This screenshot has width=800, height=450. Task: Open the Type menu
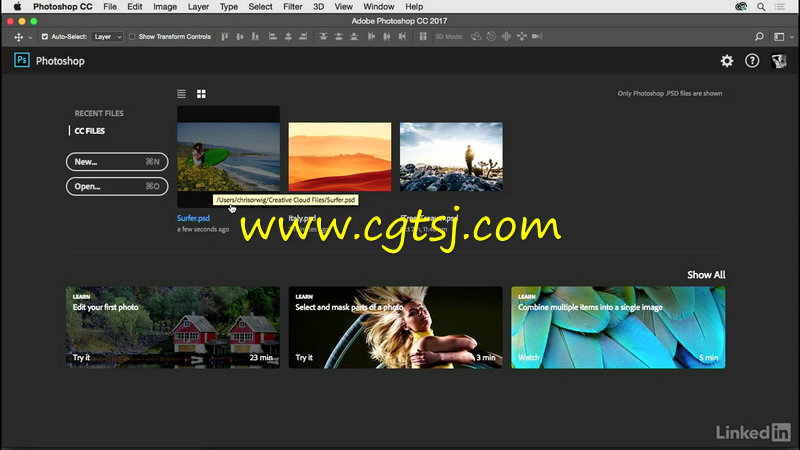(x=229, y=7)
